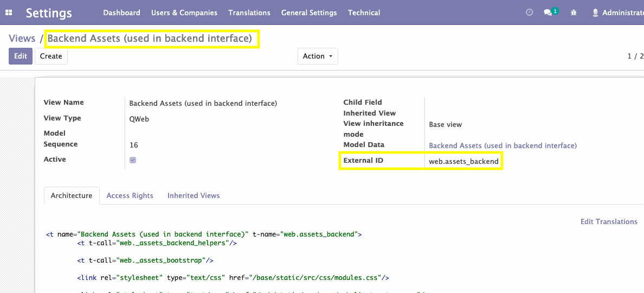Open the conversations chat bubble icon

(x=549, y=12)
